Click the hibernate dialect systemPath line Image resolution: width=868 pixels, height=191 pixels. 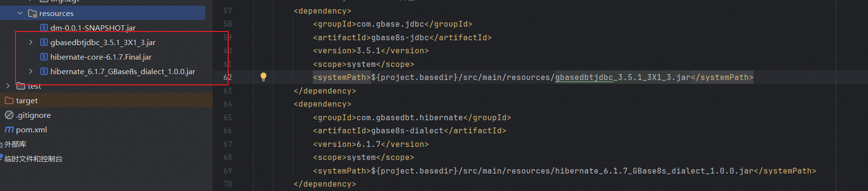point(564,171)
